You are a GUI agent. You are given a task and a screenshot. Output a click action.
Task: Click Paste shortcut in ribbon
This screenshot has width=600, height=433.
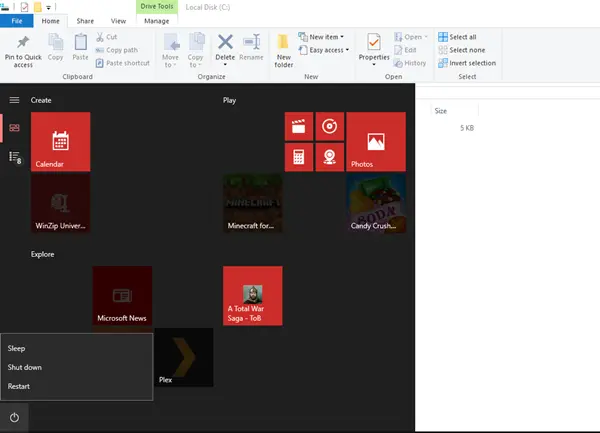(122, 63)
